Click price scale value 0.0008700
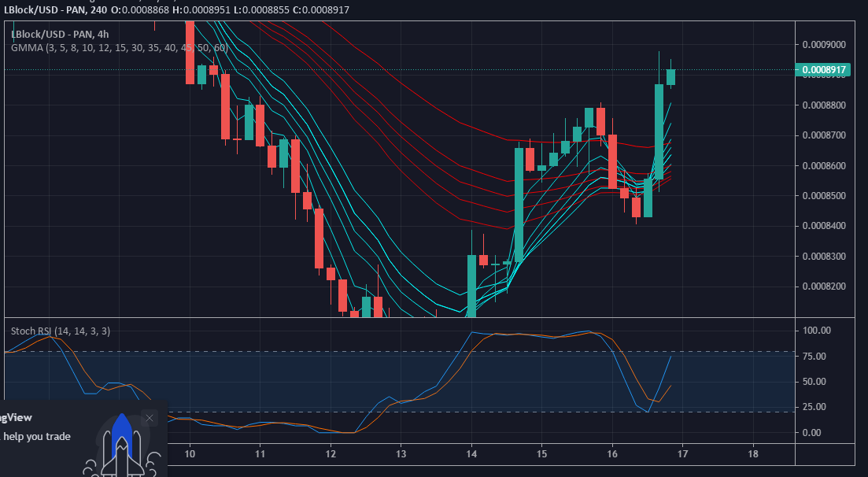This screenshot has height=477, width=868. pyautogui.click(x=824, y=135)
